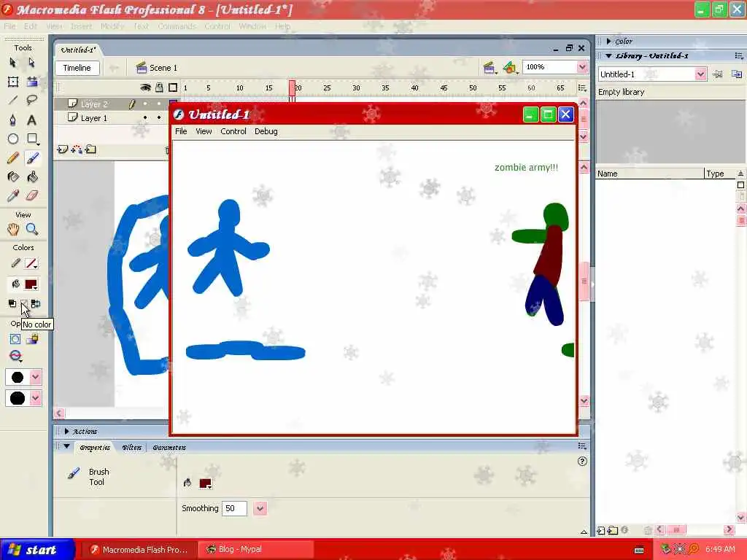Select the Lasso tool
Screen dimensions: 747x560
(x=32, y=100)
